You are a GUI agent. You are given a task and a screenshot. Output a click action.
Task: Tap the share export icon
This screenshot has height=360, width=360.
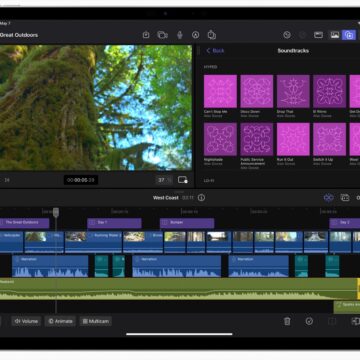click(212, 35)
